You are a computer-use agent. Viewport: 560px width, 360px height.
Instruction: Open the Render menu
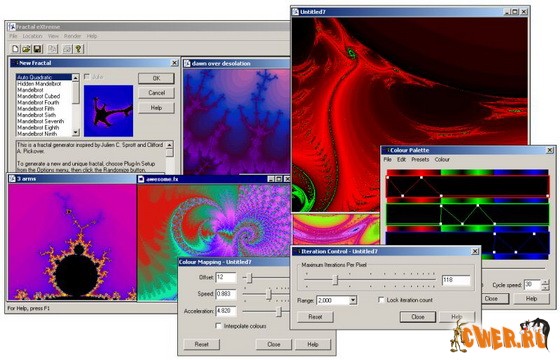click(x=72, y=36)
